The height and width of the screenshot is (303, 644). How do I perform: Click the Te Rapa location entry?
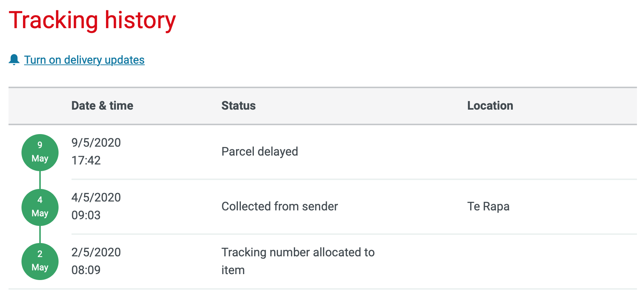tap(488, 206)
